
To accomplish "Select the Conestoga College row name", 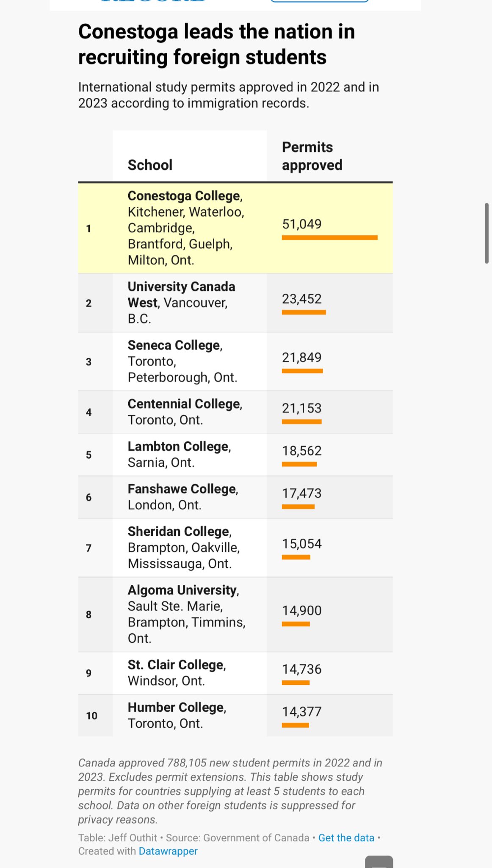I will (x=184, y=196).
